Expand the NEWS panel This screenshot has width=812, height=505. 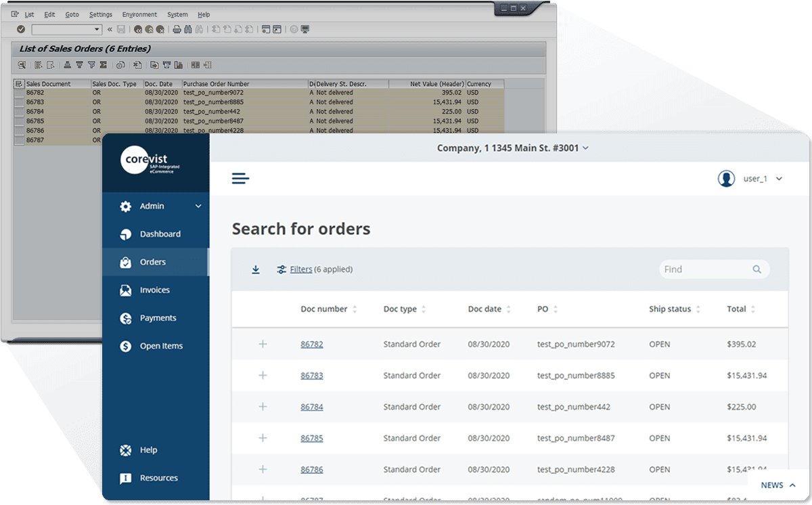coord(778,485)
